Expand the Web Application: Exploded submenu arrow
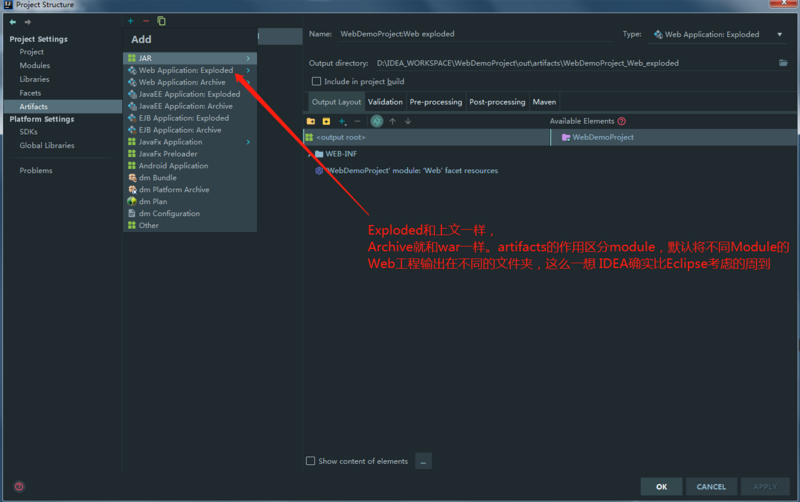800x502 pixels. coord(248,70)
